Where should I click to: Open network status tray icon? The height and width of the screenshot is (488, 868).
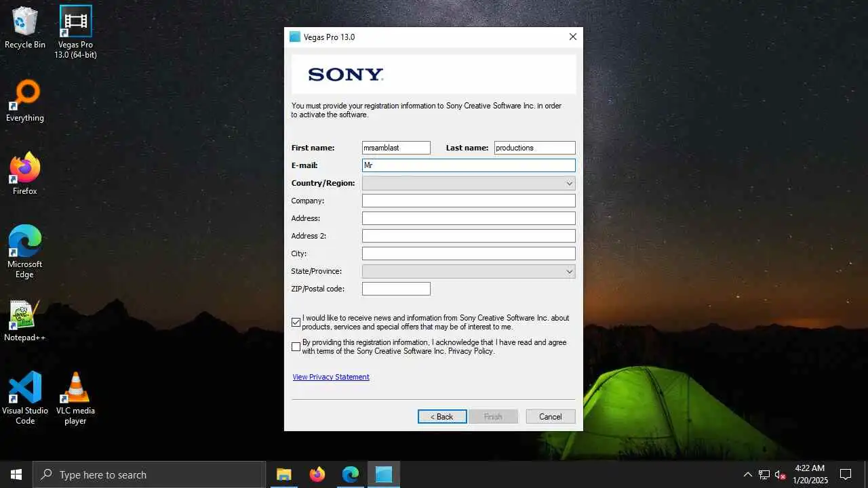pos(764,474)
